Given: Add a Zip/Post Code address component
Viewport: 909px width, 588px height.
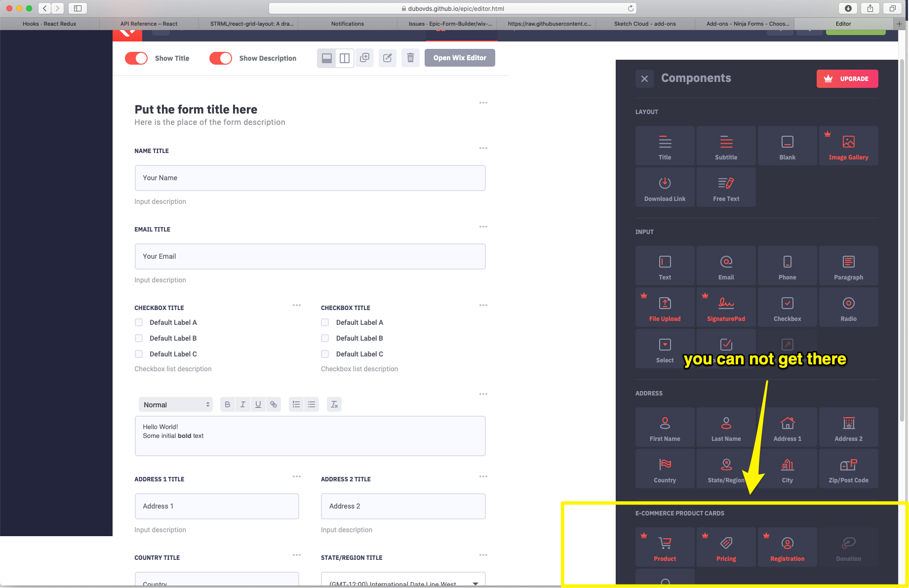Looking at the screenshot, I should (x=848, y=468).
